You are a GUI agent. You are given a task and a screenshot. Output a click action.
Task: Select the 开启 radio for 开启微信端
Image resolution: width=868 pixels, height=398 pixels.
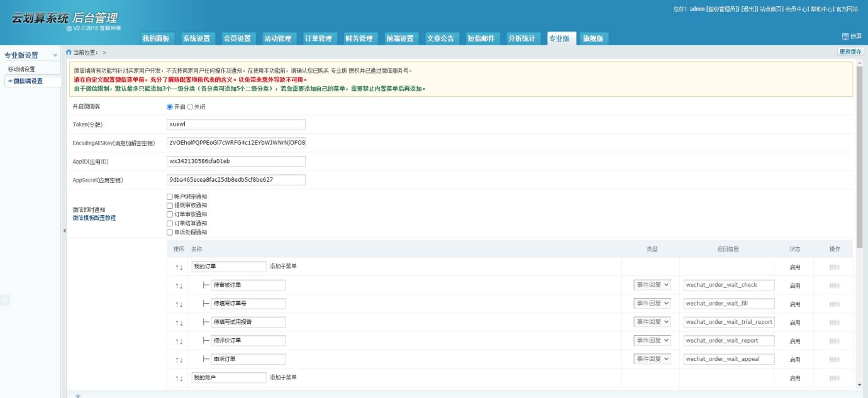tap(170, 107)
